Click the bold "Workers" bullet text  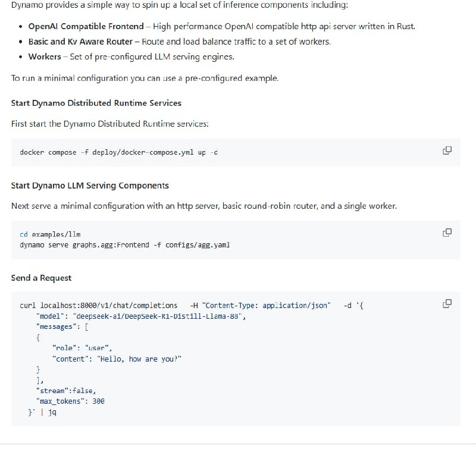click(x=45, y=56)
